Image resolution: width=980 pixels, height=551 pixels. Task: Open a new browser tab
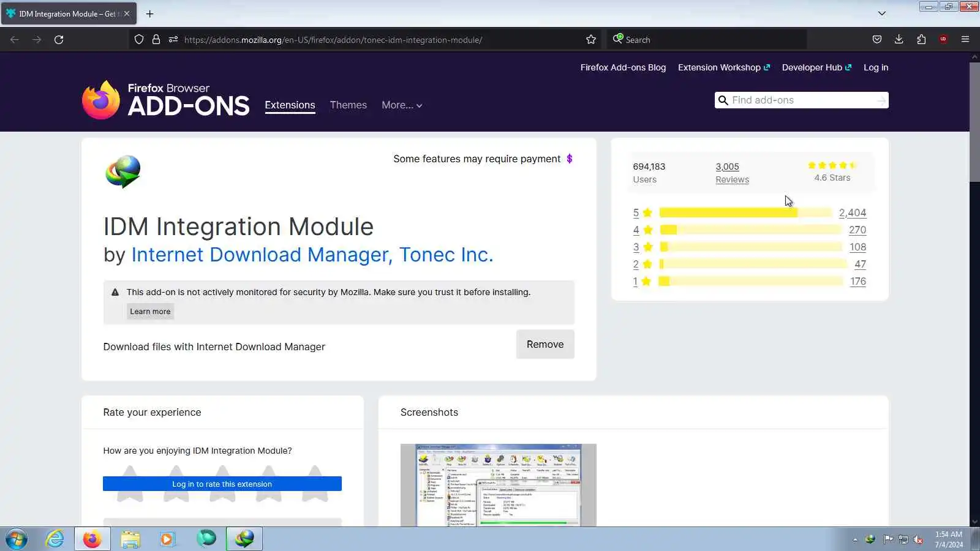150,13
